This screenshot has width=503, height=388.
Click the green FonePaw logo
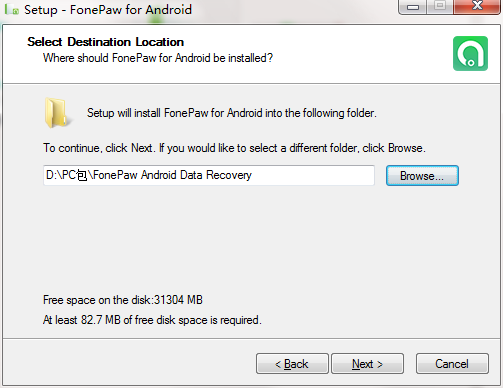click(470, 53)
